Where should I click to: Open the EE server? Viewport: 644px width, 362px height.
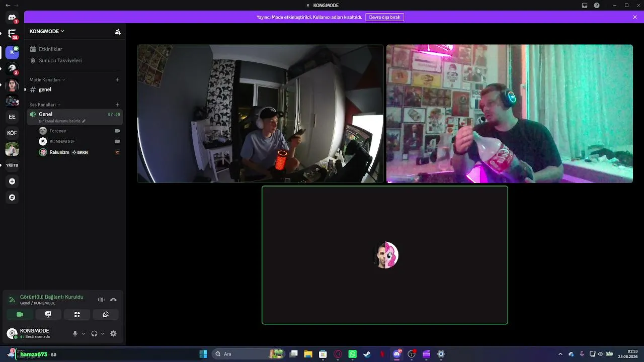12,117
